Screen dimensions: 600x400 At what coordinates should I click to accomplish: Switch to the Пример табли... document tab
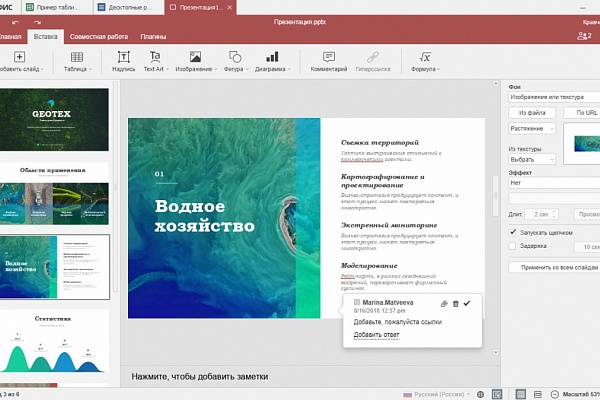(57, 7)
